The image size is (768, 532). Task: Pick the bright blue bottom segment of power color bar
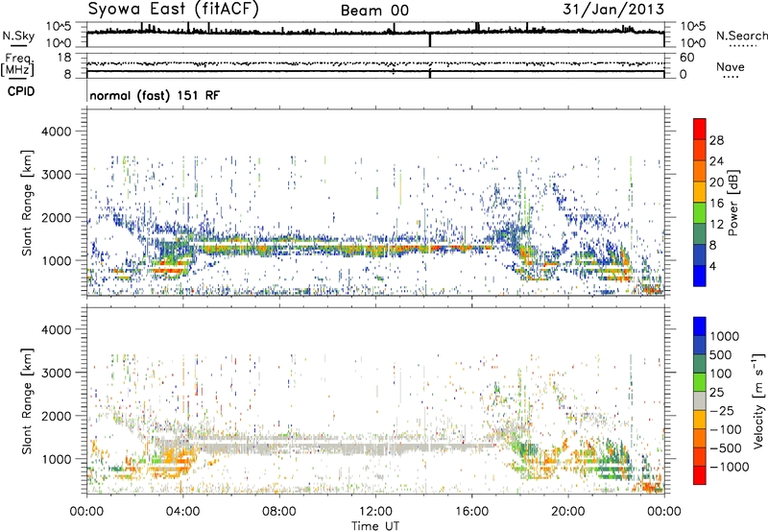700,276
